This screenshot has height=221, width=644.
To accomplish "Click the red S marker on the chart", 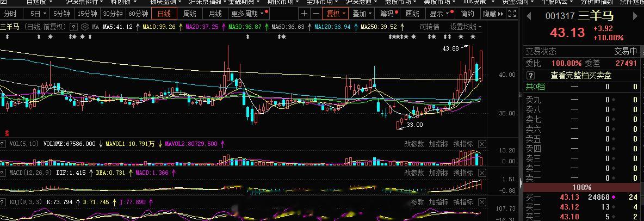I will (7, 132).
